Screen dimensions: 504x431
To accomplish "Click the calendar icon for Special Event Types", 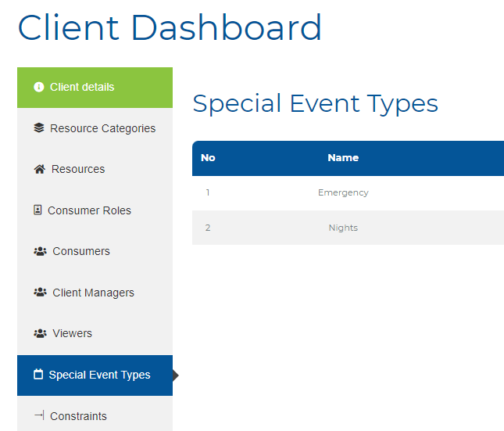I will coord(38,374).
